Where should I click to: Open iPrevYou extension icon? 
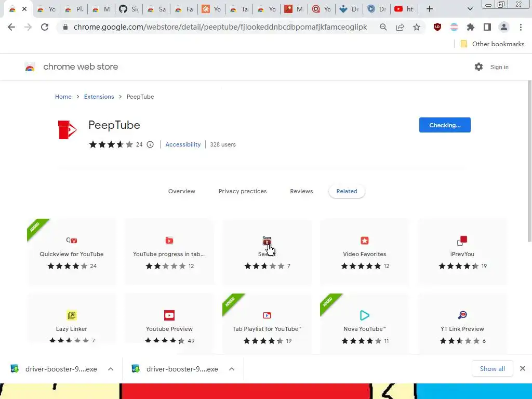(462, 241)
